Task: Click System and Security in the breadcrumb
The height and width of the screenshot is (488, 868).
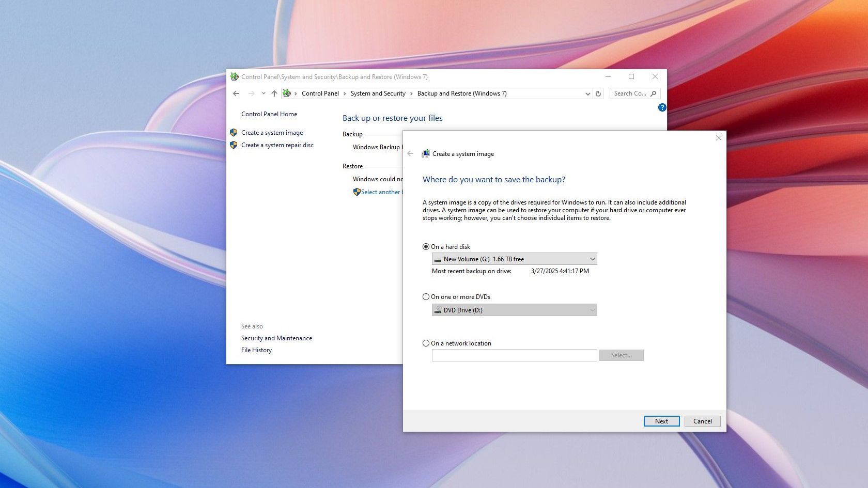Action: [378, 93]
